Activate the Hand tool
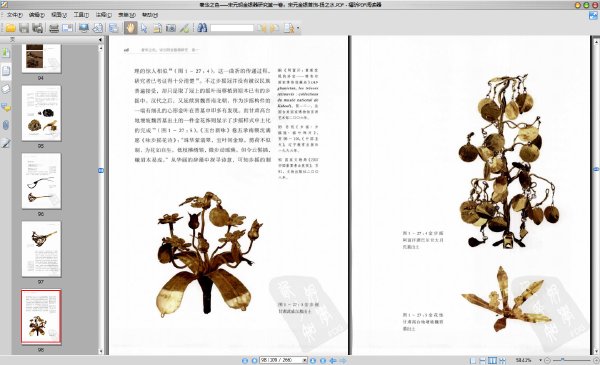Viewport: 600px width, 365px height. [130, 28]
